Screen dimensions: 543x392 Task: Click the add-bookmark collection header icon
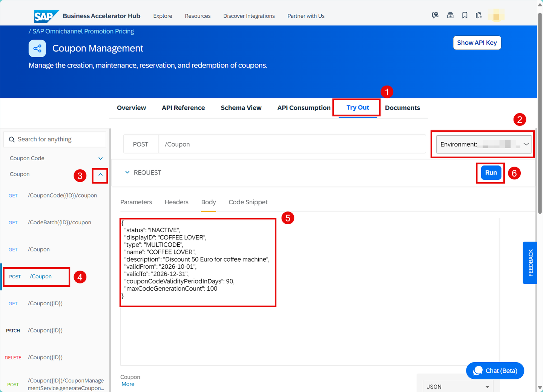[x=479, y=15]
